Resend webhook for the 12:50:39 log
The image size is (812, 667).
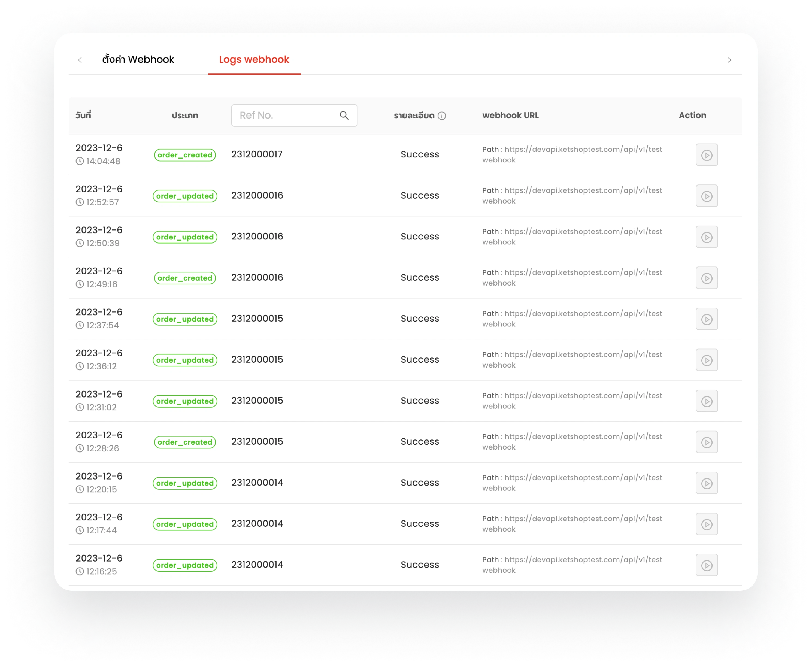(706, 237)
